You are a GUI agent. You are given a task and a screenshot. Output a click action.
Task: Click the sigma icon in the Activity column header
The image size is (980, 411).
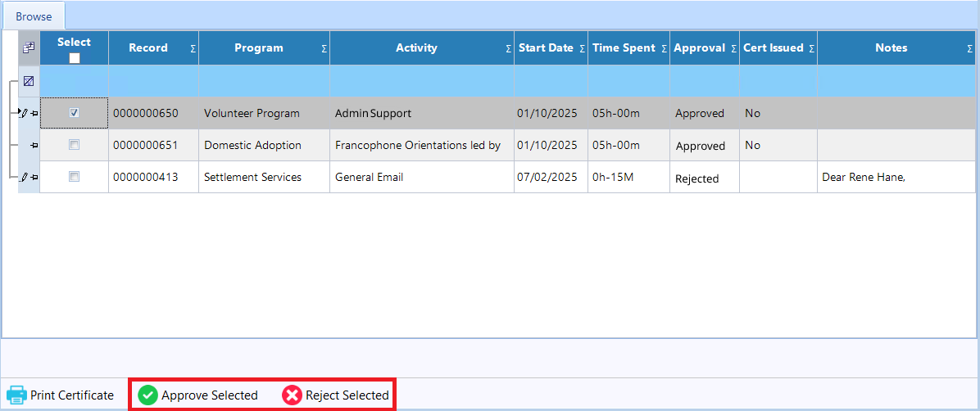coord(509,49)
